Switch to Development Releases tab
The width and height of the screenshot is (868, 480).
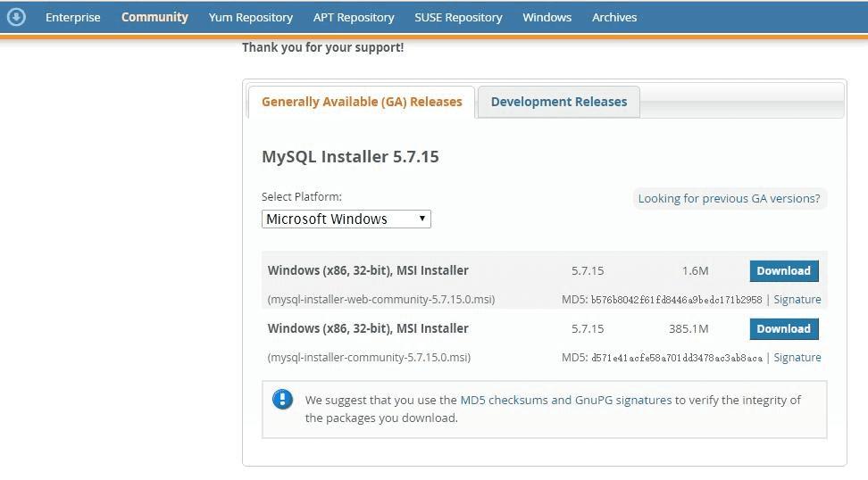click(559, 102)
